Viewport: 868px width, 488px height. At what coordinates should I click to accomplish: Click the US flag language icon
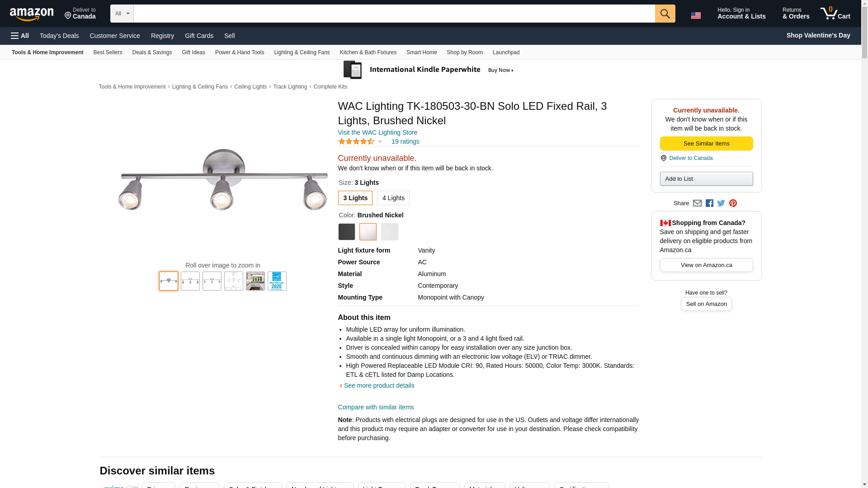(696, 15)
